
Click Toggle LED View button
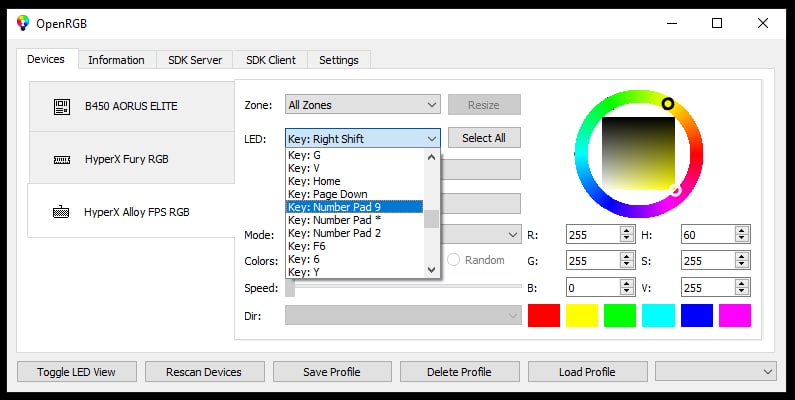pos(77,372)
